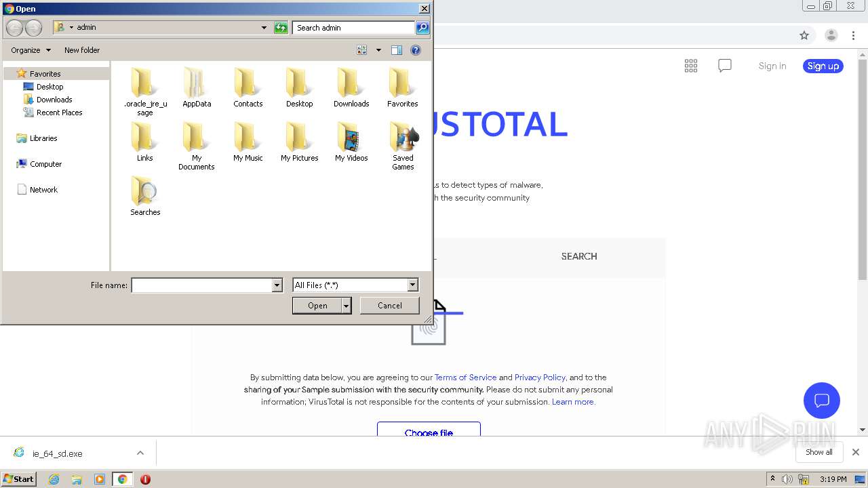Close the downloads bar
The image size is (868, 488).
click(x=855, y=452)
